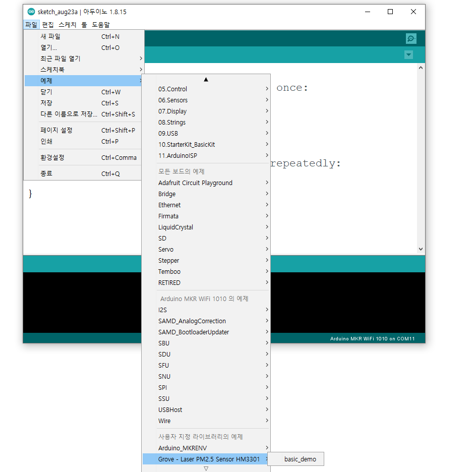Open the 스케치 menu
The height and width of the screenshot is (472, 476).
click(x=68, y=25)
